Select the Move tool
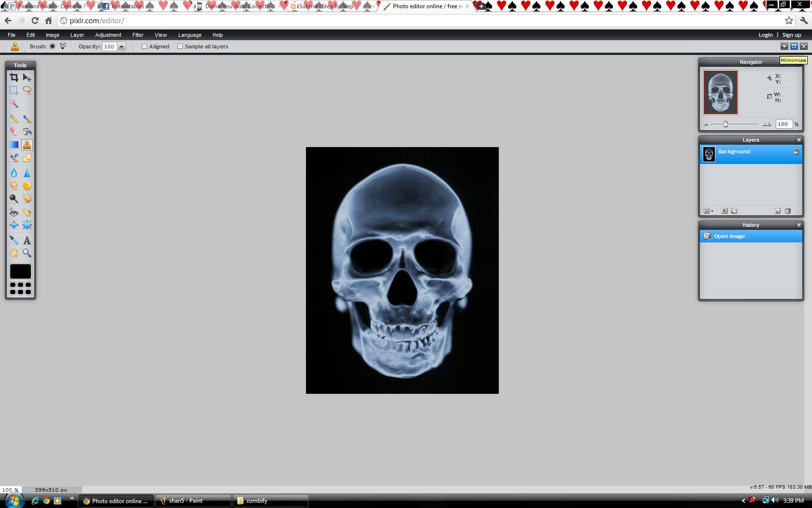 pyautogui.click(x=27, y=77)
